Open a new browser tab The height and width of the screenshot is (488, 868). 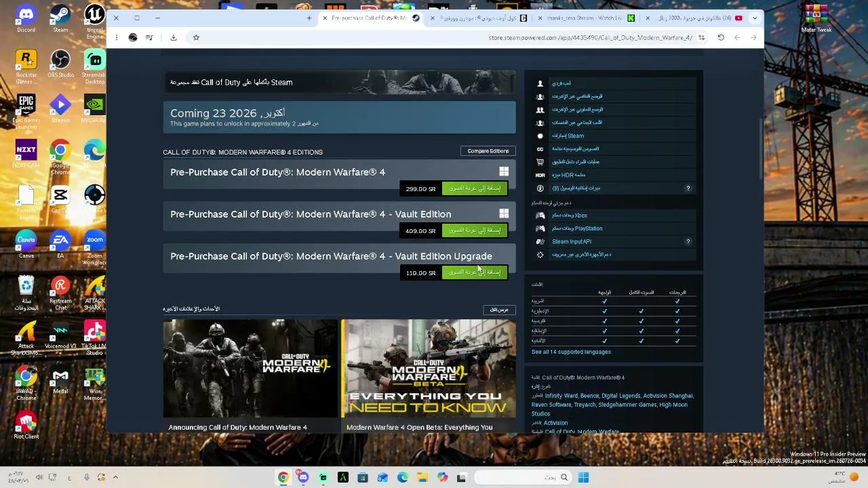pos(309,18)
